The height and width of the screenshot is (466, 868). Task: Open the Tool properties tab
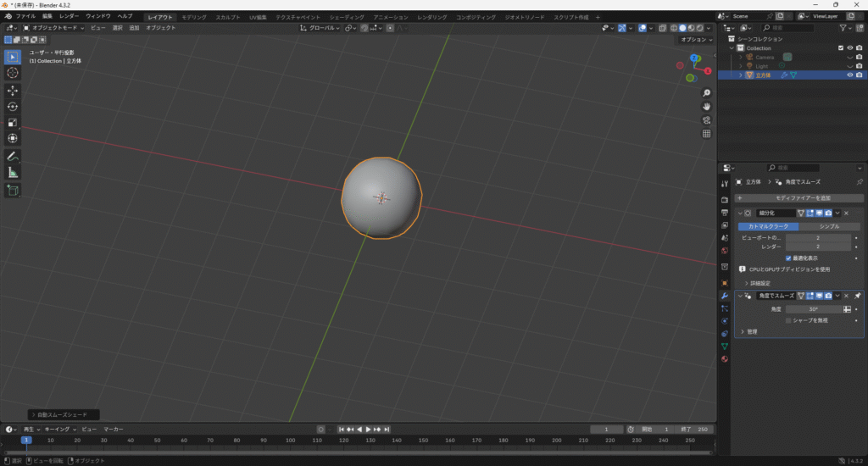(725, 184)
